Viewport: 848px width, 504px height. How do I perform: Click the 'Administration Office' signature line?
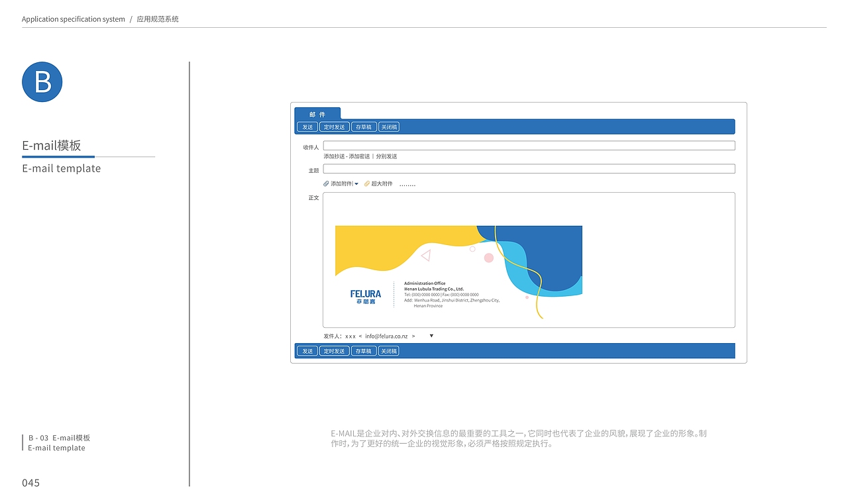coord(425,283)
